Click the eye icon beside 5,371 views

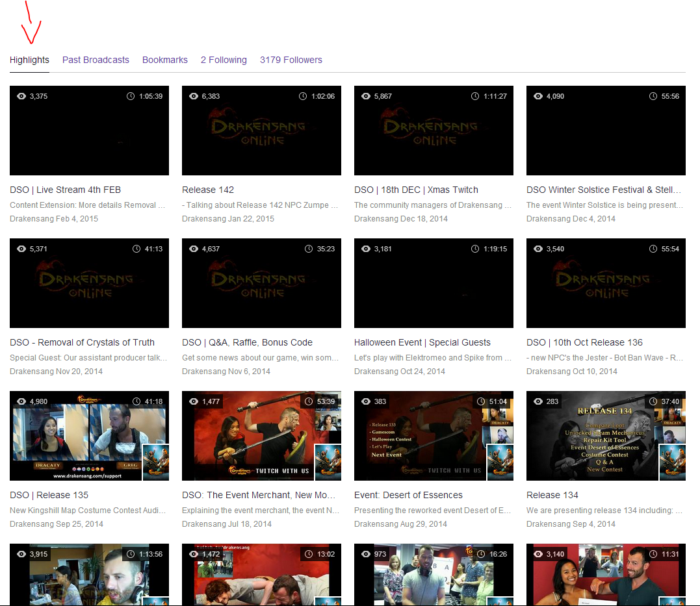click(21, 249)
